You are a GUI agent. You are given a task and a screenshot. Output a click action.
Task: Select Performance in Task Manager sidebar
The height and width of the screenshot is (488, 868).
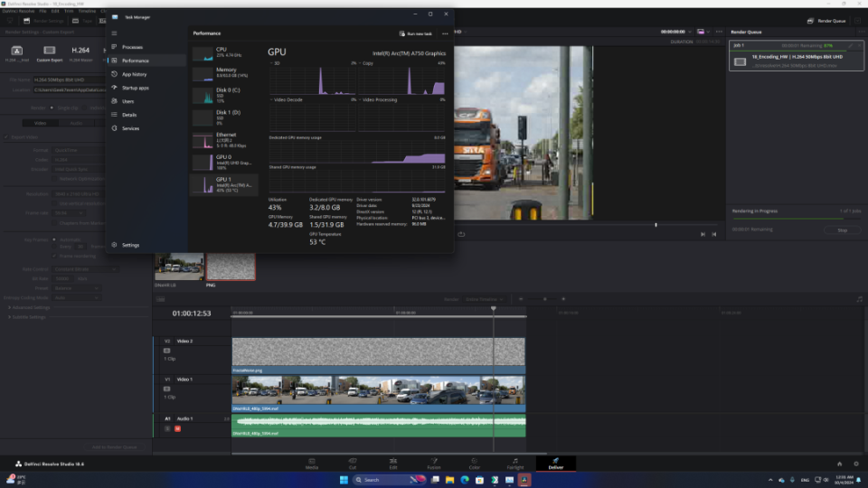click(x=145, y=61)
